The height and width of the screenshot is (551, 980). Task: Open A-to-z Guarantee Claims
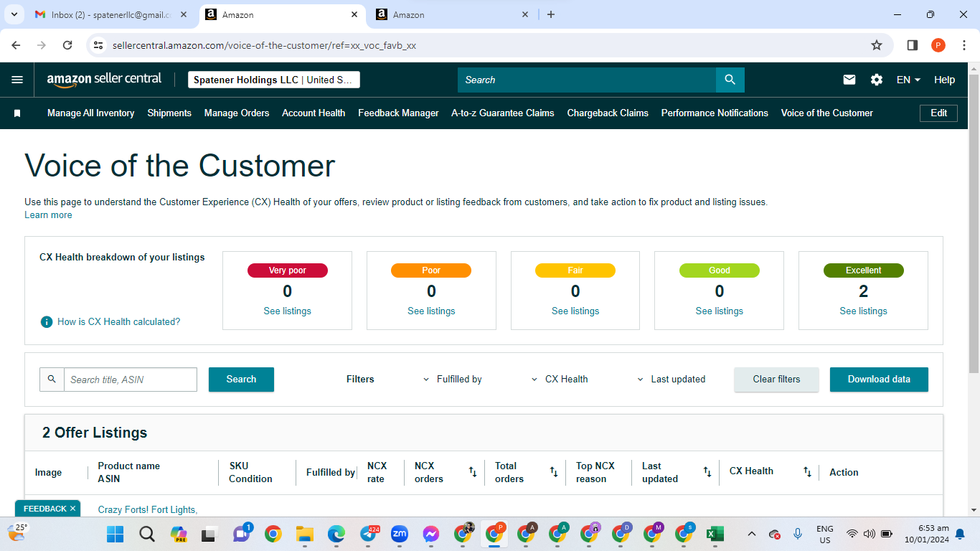click(x=503, y=113)
